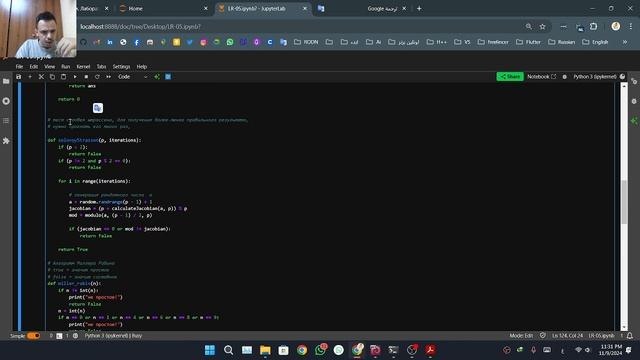Open the Kernel menu
This screenshot has height=360, width=640.
(x=83, y=67)
